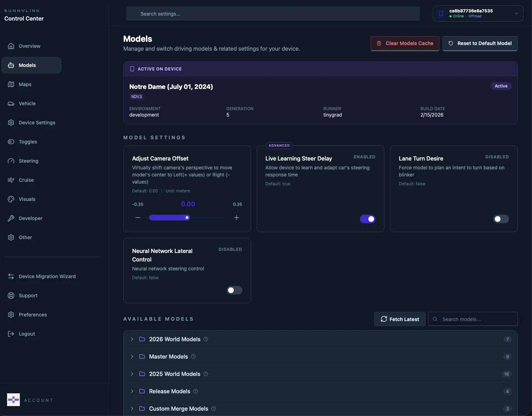Viewport: 532px width, 416px height.
Task: Turn on Neural Network Lateral Control
Action: [234, 290]
